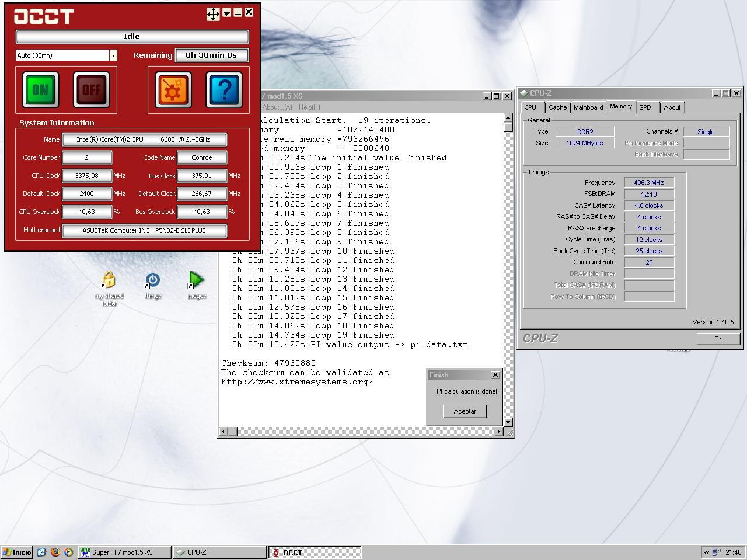
Task: Open the my shared folder desktop icon
Action: click(x=109, y=289)
